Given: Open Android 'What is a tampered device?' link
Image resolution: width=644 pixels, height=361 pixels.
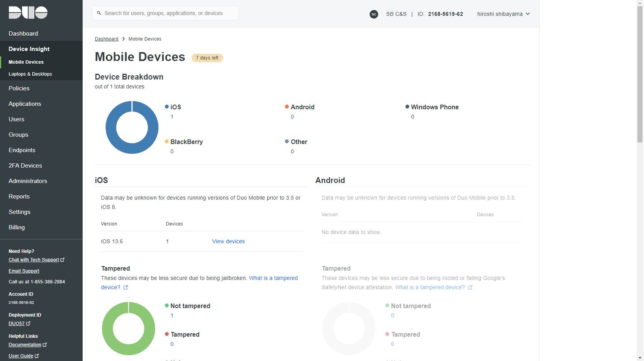Looking at the screenshot, I should pos(430,287).
